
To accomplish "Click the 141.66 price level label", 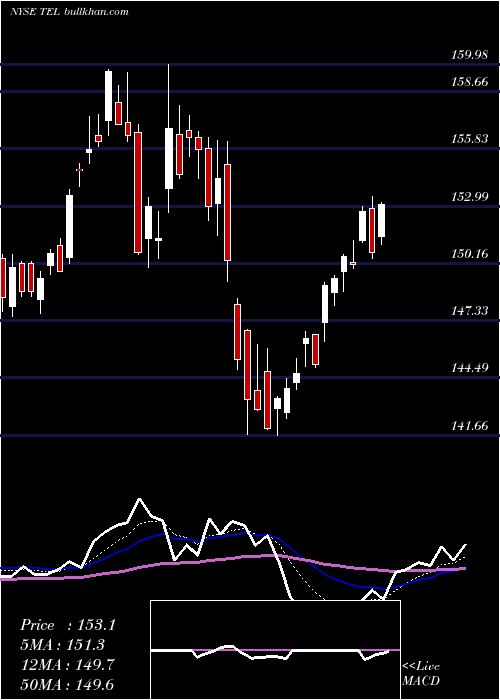I will pyautogui.click(x=470, y=426).
